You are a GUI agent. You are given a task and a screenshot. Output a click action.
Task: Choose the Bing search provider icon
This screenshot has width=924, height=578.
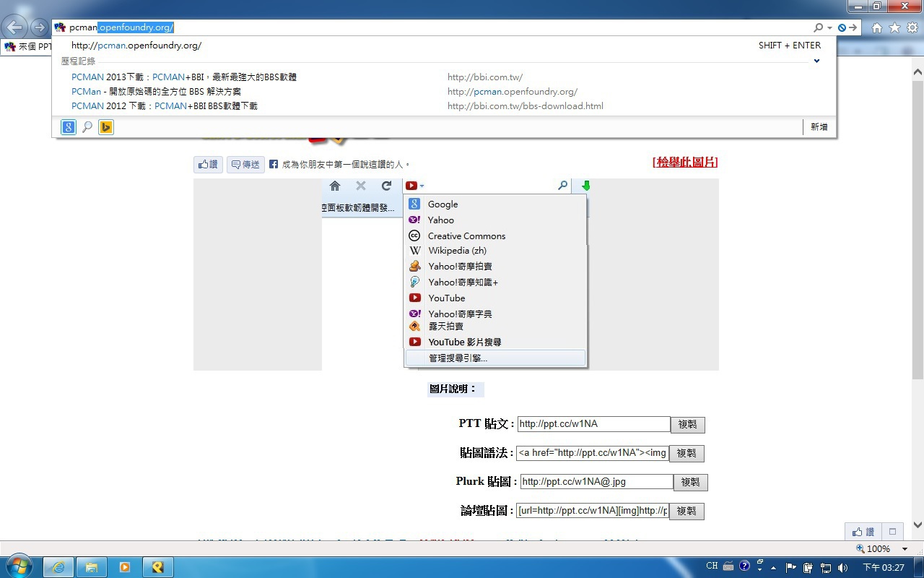[106, 127]
